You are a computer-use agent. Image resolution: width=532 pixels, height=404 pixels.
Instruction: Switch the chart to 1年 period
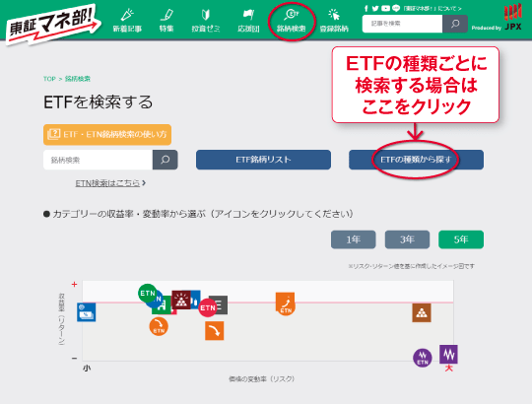pyautogui.click(x=354, y=239)
